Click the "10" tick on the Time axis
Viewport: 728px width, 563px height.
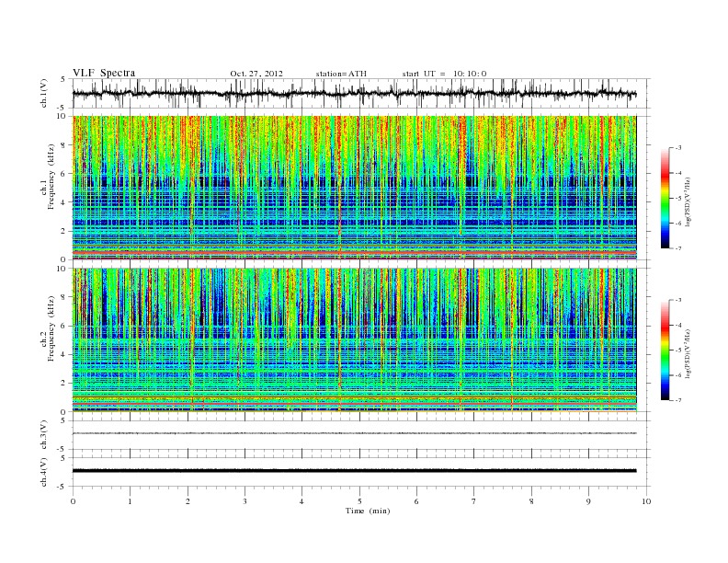coord(646,501)
